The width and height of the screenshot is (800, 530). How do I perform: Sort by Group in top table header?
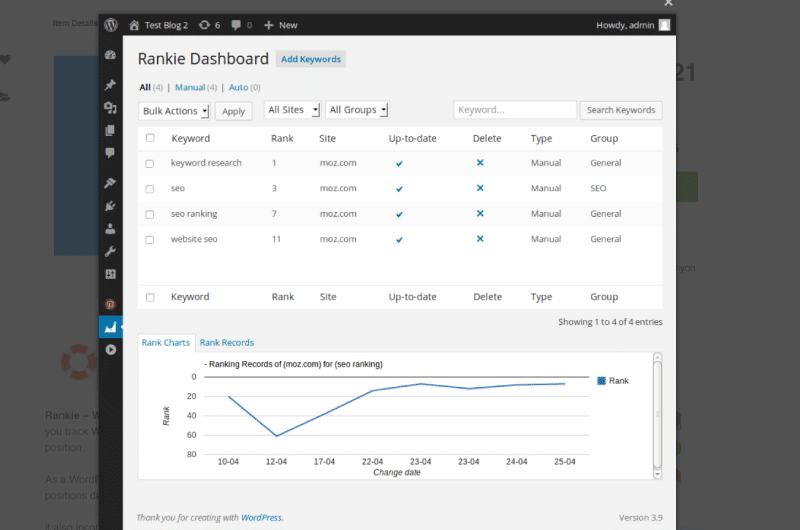click(604, 138)
